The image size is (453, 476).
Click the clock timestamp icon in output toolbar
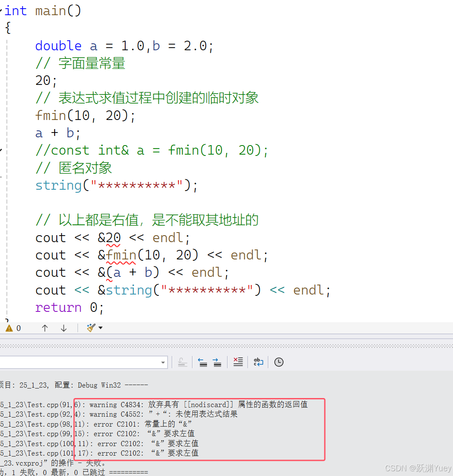(279, 362)
